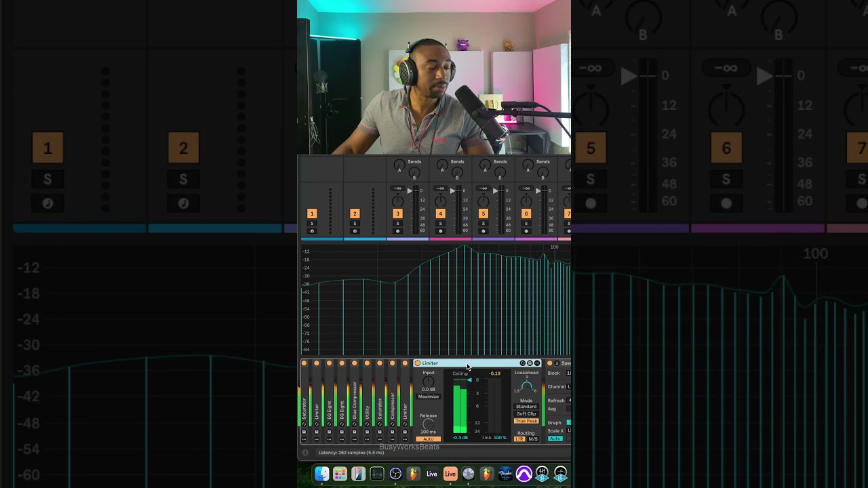The width and height of the screenshot is (868, 488).
Task: Click track 6 volume fader handle
Action: [538, 191]
